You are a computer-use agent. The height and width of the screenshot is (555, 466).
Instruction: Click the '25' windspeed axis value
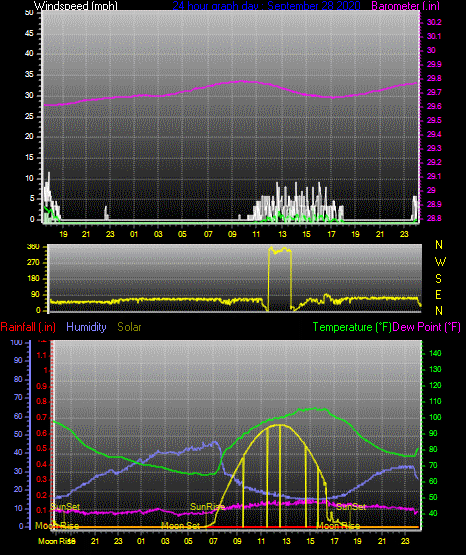[x=29, y=116]
